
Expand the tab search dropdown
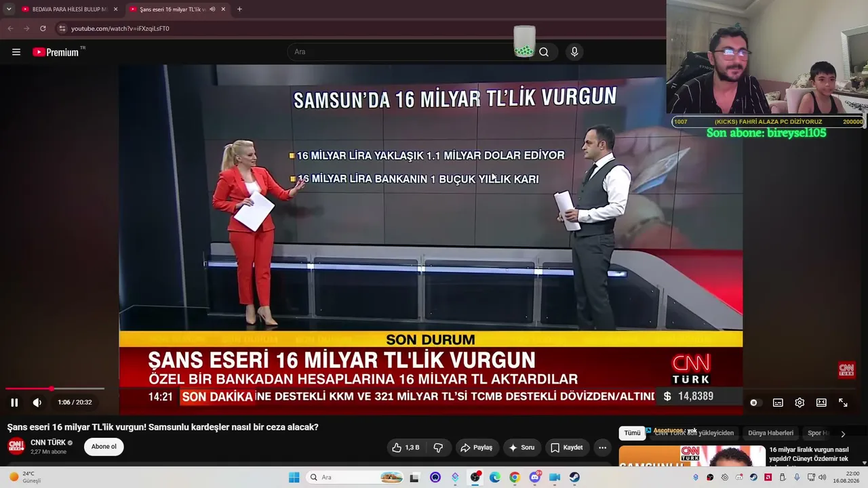click(x=9, y=9)
